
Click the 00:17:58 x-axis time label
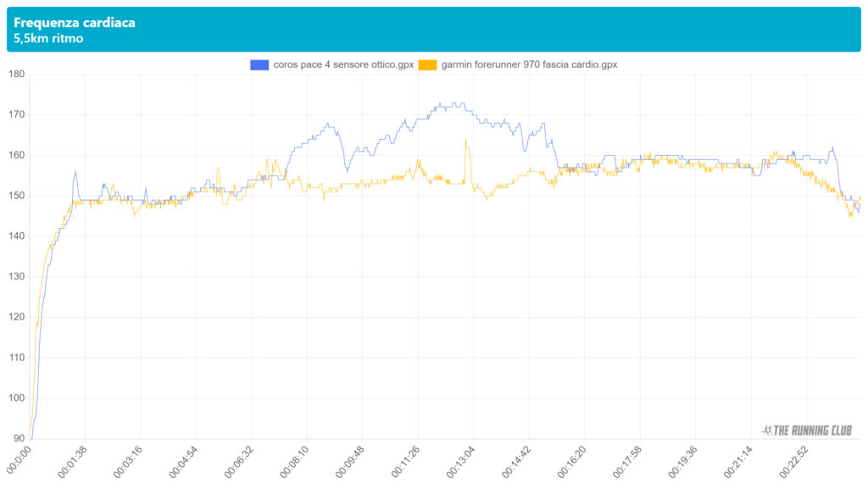[628, 463]
